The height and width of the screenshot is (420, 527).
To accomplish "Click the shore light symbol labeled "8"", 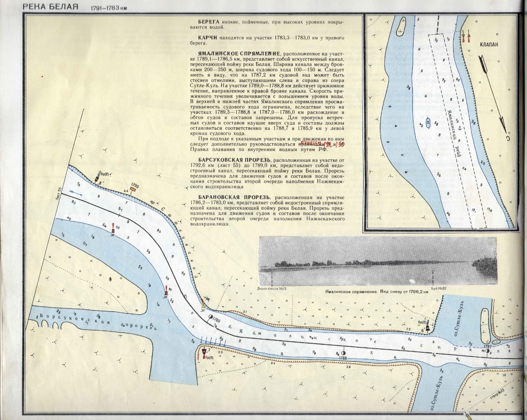I will 98,177.
